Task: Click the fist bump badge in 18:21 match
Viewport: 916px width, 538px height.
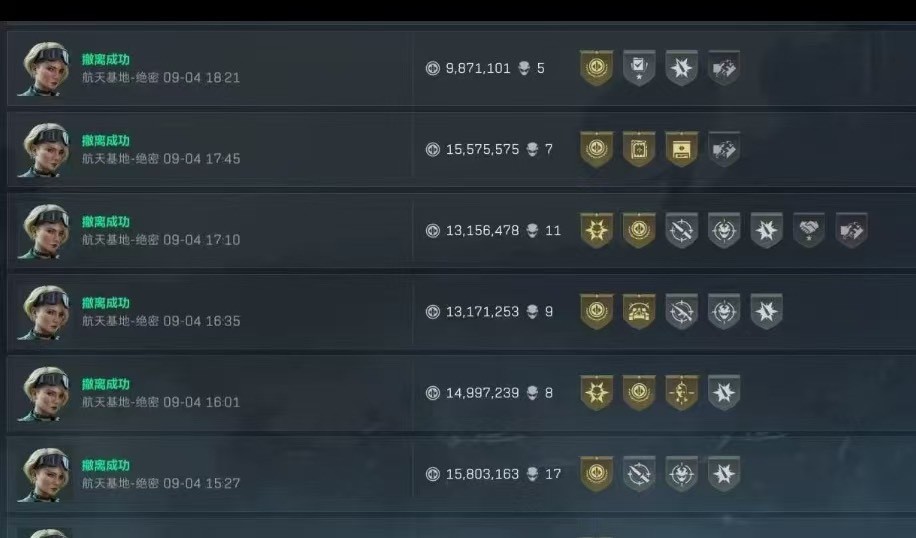Action: pyautogui.click(x=724, y=68)
